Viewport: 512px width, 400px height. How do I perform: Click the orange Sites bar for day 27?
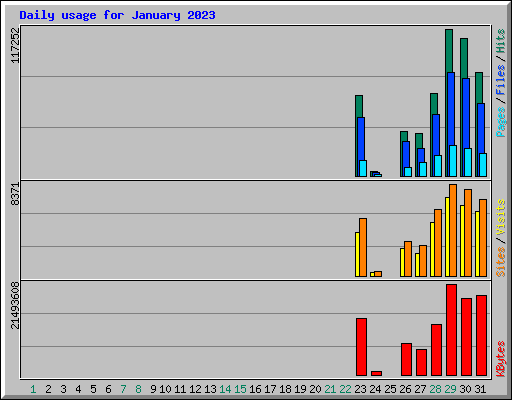(423, 261)
